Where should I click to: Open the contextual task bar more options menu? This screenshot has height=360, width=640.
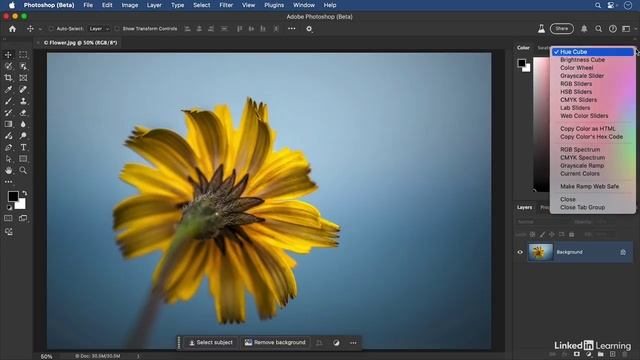(353, 343)
